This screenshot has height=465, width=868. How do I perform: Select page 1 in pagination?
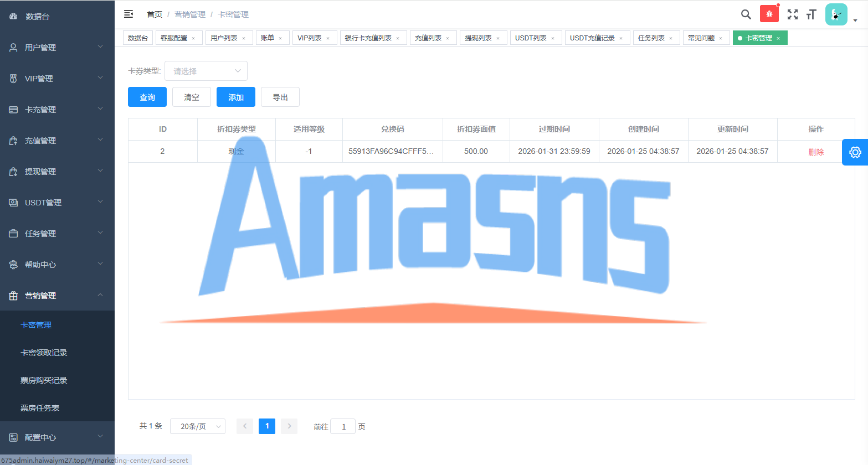pyautogui.click(x=267, y=426)
